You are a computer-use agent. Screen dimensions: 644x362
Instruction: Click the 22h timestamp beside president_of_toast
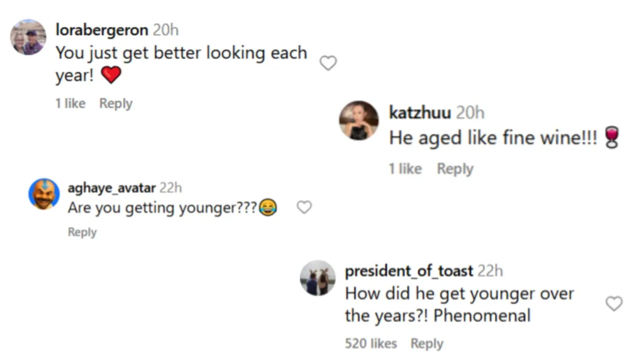point(490,271)
